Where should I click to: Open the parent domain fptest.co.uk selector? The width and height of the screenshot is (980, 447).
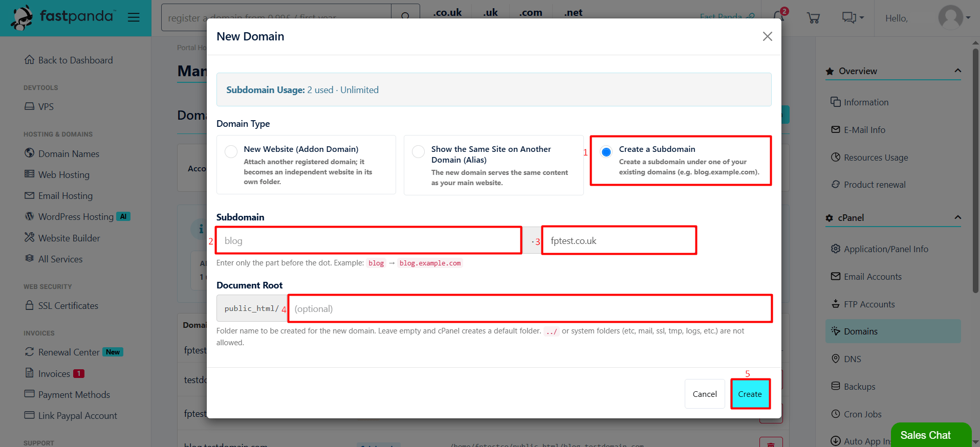pyautogui.click(x=619, y=240)
